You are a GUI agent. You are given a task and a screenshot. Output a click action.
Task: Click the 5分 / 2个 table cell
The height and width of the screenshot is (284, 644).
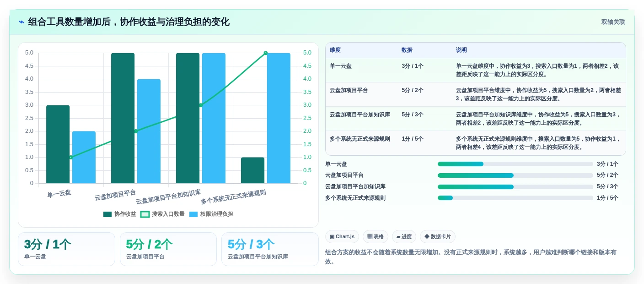413,90
